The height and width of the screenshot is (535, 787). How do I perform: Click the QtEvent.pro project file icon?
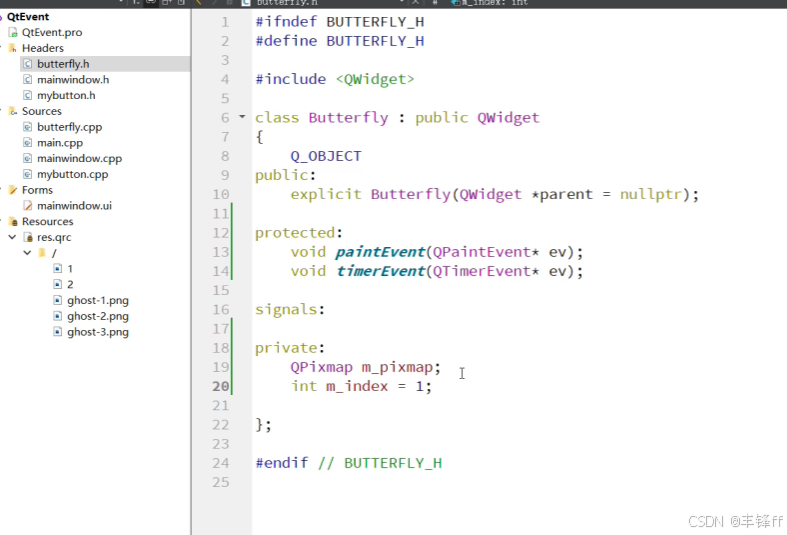point(13,33)
